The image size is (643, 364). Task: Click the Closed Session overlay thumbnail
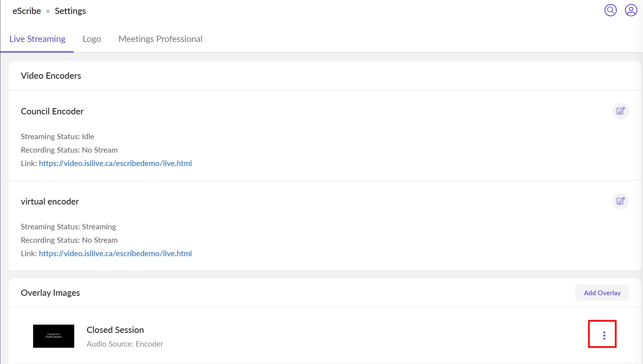click(54, 336)
